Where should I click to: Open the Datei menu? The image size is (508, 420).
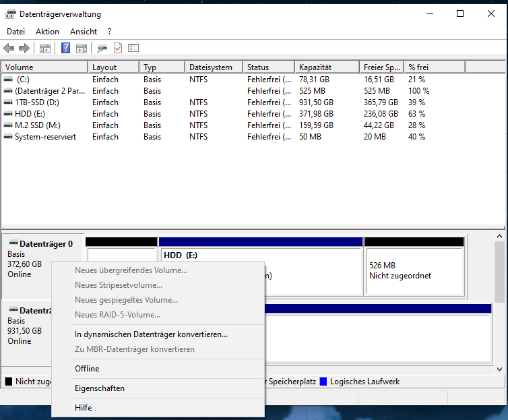pos(16,32)
